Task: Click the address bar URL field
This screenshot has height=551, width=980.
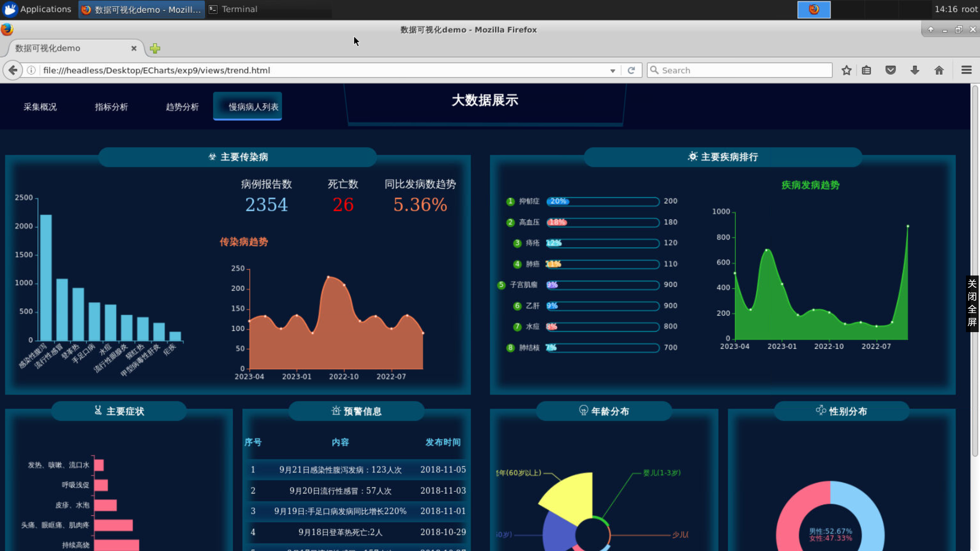Action: tap(323, 70)
